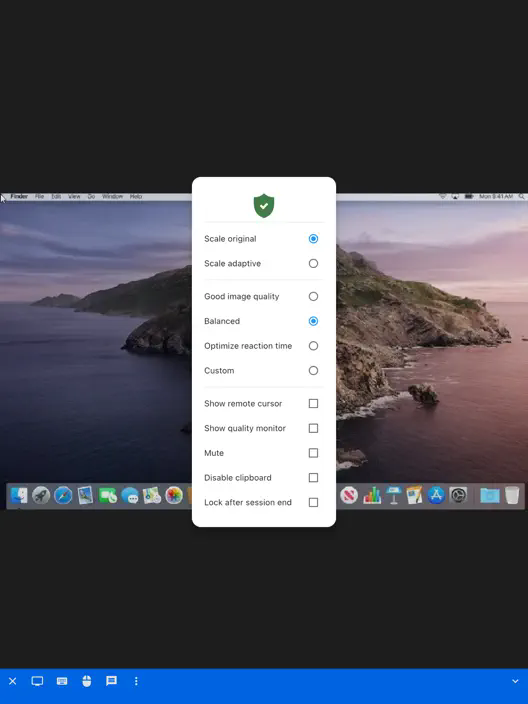The height and width of the screenshot is (704, 528).
Task: Open the Edit menu in remote menu bar
Action: point(56,196)
